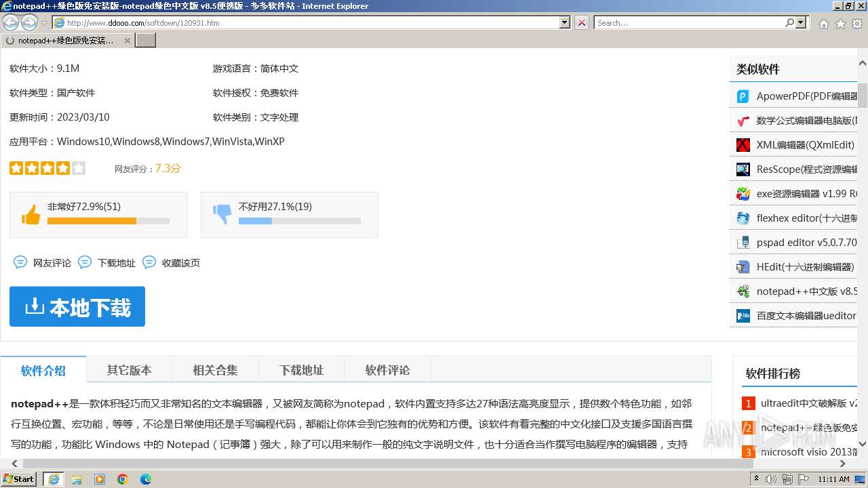Click the text 软件大小：9.1M
The height and width of the screenshot is (488, 868).
(x=44, y=68)
